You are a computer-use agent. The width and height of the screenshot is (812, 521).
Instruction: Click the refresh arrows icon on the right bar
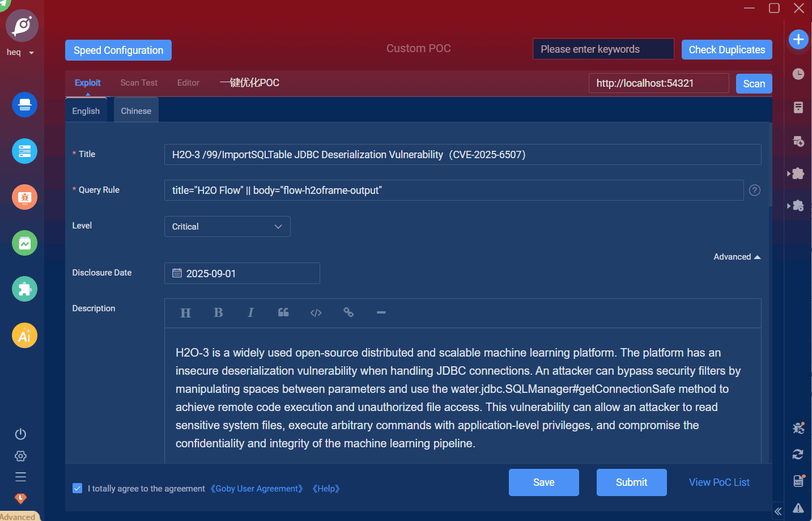(798, 454)
